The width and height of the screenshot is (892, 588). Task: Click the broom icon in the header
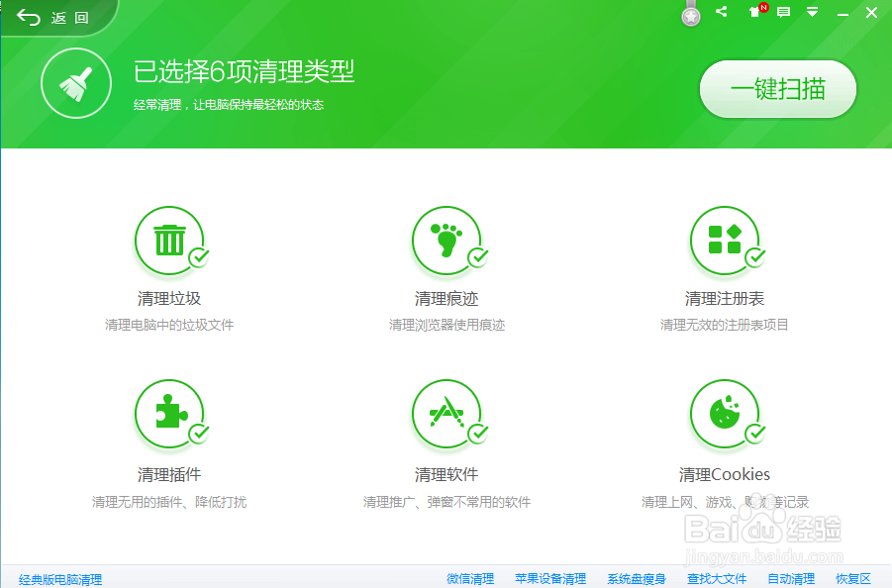(x=76, y=83)
